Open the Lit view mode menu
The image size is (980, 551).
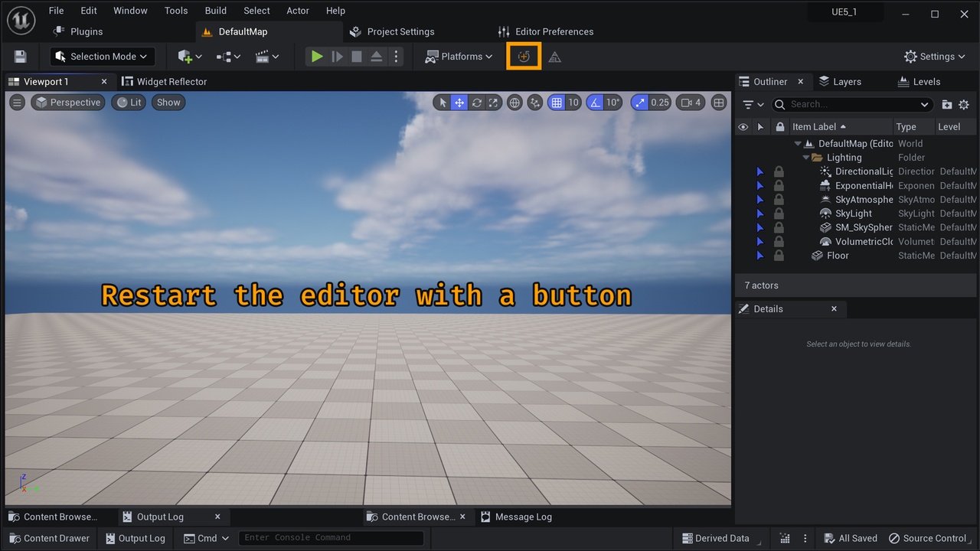(128, 103)
